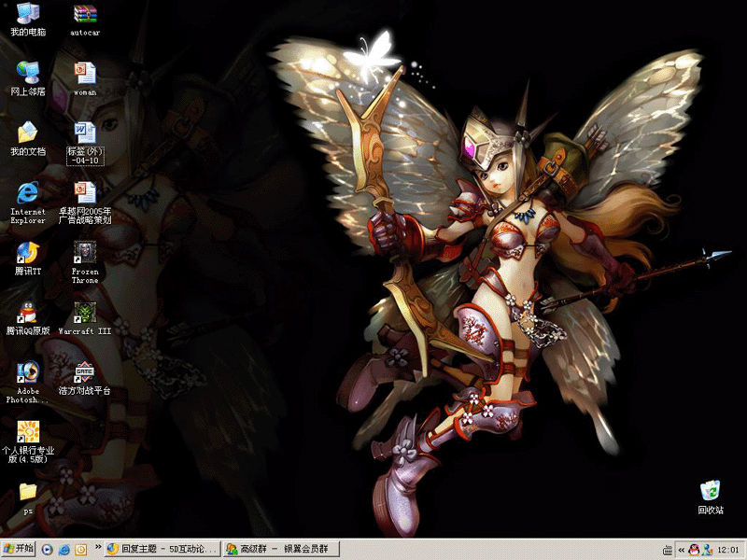Launch Internet Explorer from quick launch

tap(63, 550)
